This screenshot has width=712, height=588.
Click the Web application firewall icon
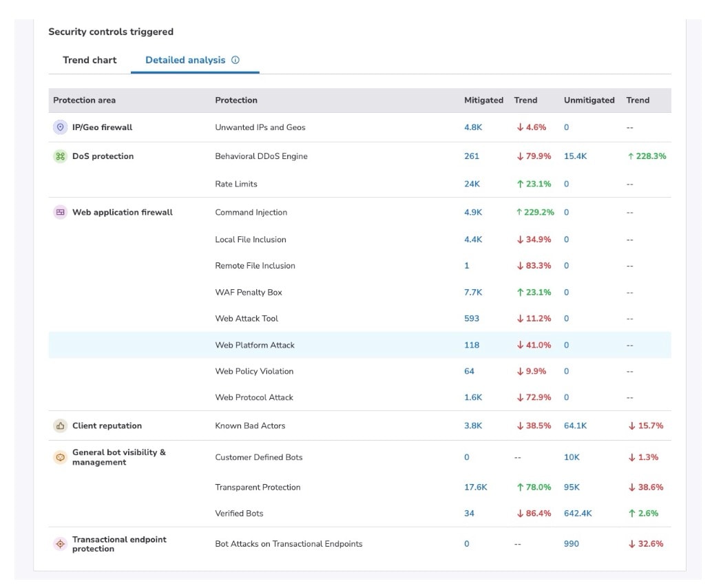(x=60, y=212)
